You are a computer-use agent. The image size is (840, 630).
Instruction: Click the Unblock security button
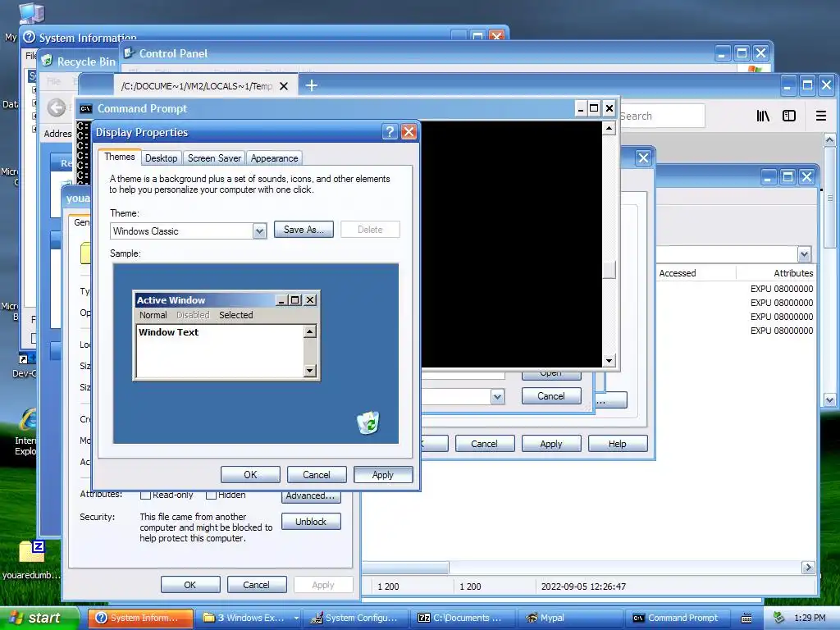311,521
